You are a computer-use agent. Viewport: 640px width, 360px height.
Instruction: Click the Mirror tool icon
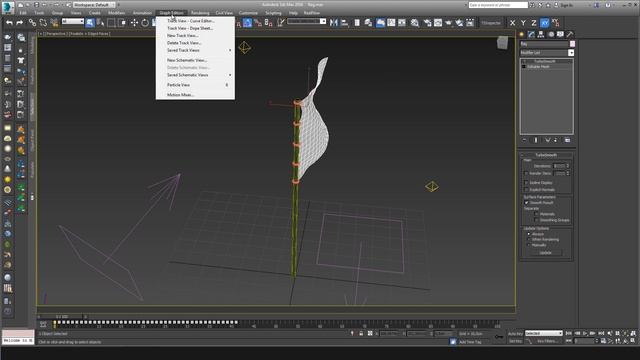click(x=334, y=23)
